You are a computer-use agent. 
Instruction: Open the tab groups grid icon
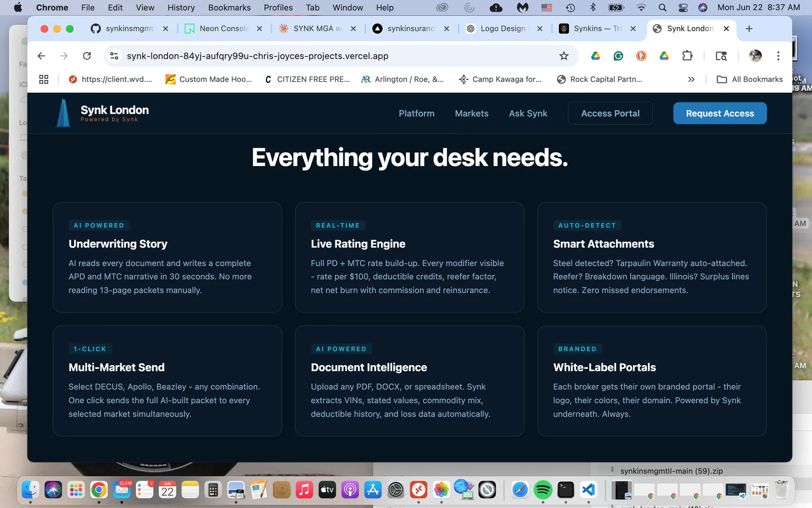click(44, 79)
